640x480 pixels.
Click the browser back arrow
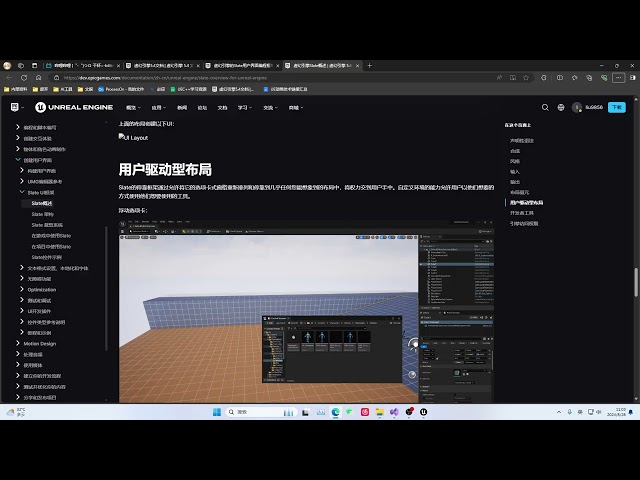(x=9, y=78)
